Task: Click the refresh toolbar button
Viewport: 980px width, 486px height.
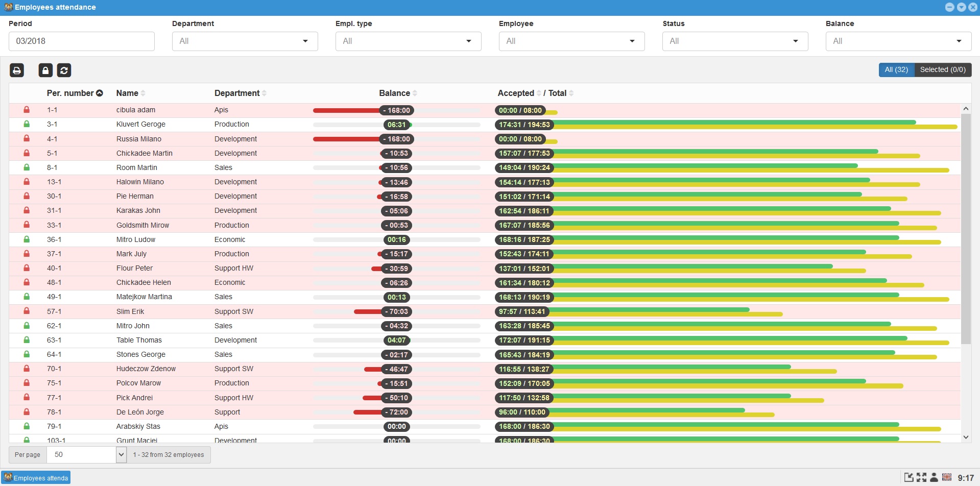Action: coord(64,70)
